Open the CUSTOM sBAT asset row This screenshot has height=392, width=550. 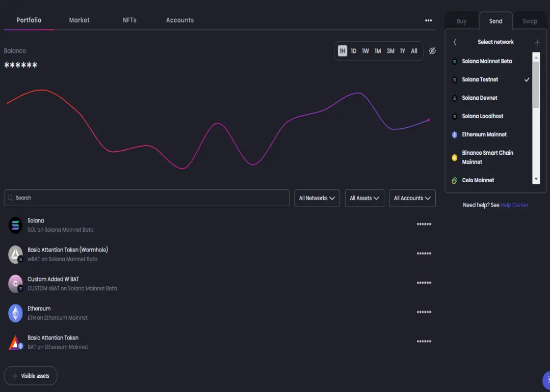point(220,284)
